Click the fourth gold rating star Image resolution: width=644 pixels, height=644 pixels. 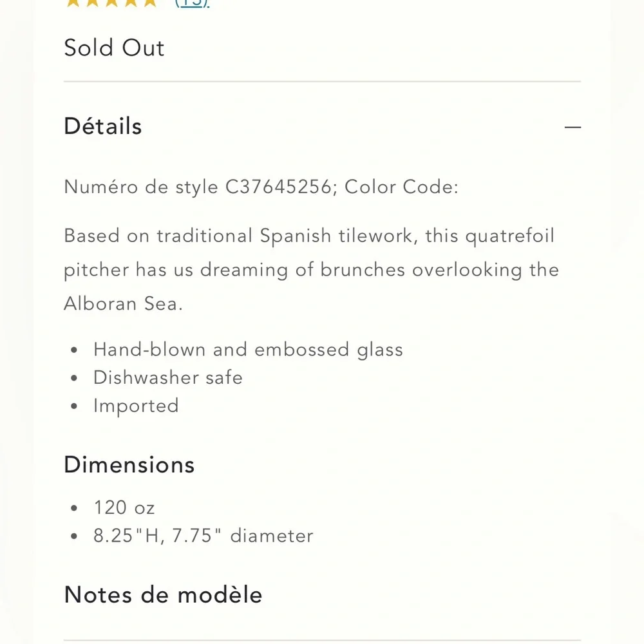[x=131, y=3]
